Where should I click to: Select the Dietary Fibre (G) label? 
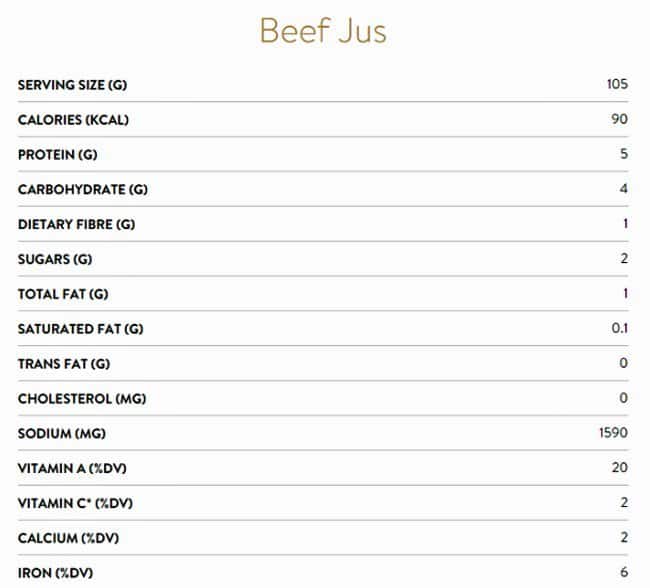point(76,225)
